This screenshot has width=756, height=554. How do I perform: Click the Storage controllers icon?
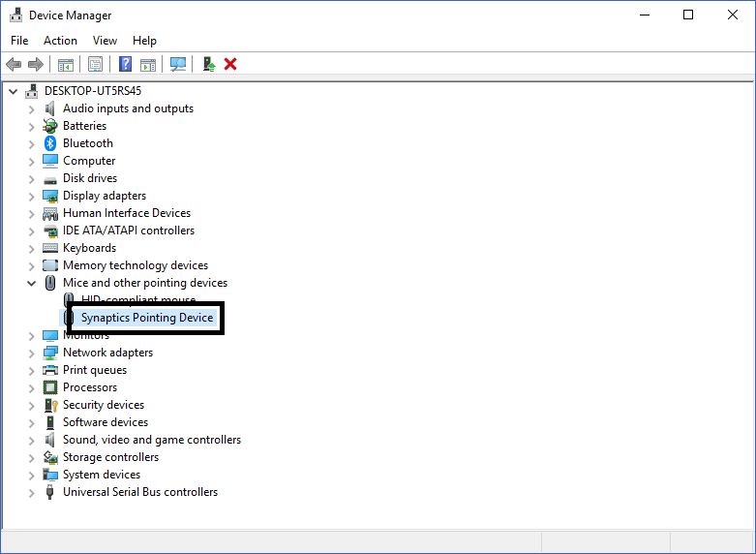tap(50, 457)
